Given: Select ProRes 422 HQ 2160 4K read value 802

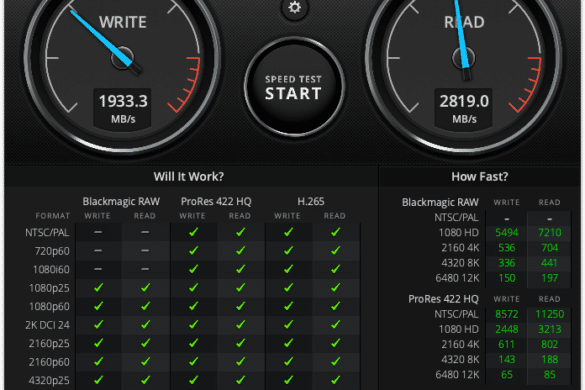Looking at the screenshot, I should tap(550, 344).
